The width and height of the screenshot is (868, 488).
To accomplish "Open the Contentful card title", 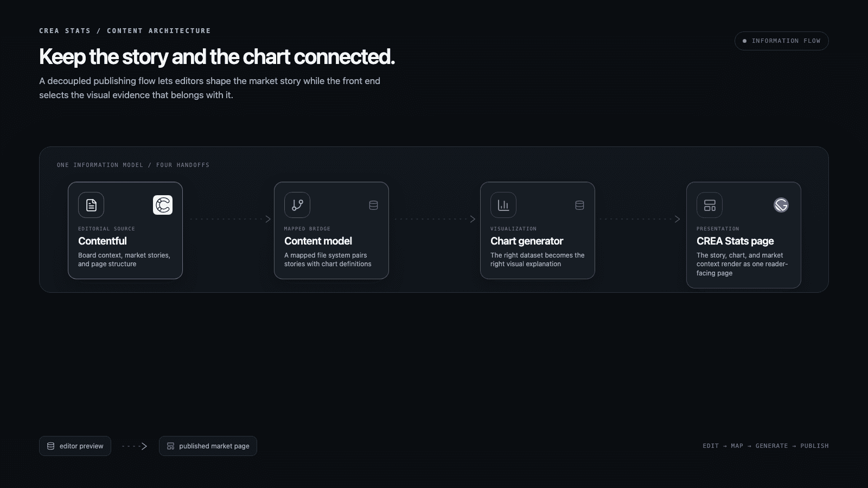I will tap(103, 241).
